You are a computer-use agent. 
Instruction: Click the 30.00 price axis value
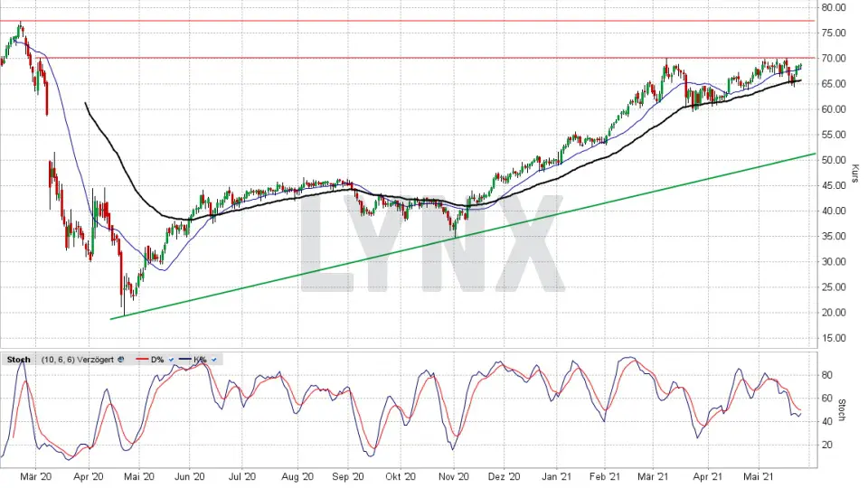coord(834,262)
